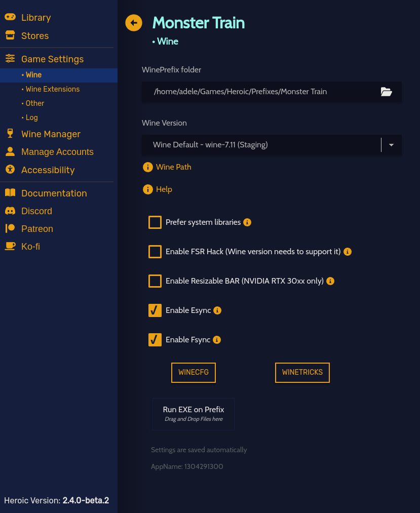420x513 pixels.
Task: Click the Monster Train title heading
Action: point(199,23)
